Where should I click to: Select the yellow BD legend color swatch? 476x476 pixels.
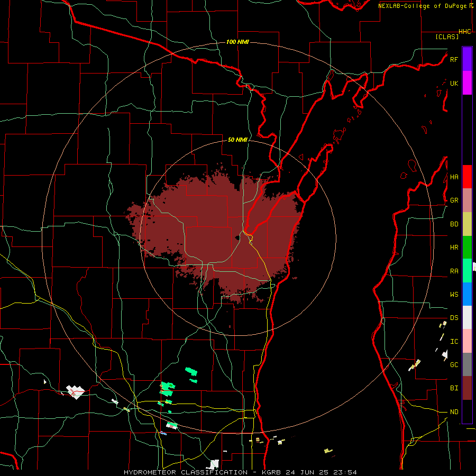[x=467, y=224]
